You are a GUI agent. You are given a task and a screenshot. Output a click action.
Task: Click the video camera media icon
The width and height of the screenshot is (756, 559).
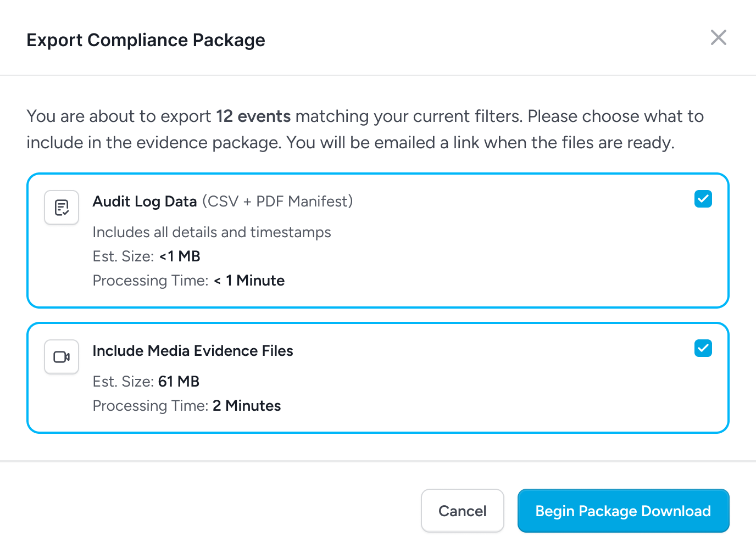pos(62,357)
